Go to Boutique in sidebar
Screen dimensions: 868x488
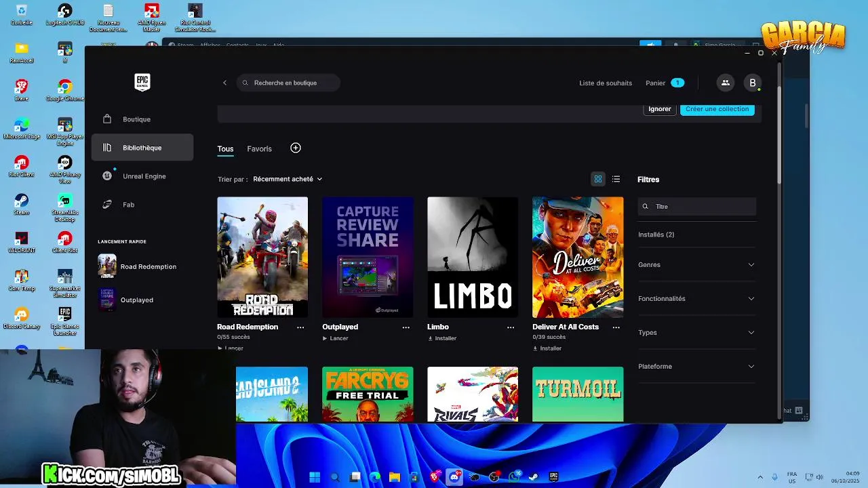click(142, 119)
